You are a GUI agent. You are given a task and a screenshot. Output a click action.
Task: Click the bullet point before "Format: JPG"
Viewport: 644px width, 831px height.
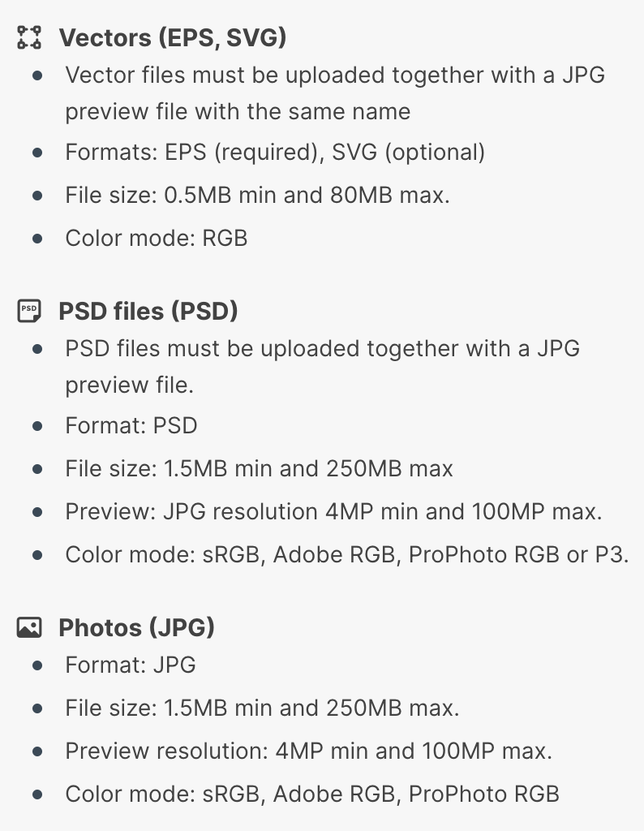tap(37, 666)
